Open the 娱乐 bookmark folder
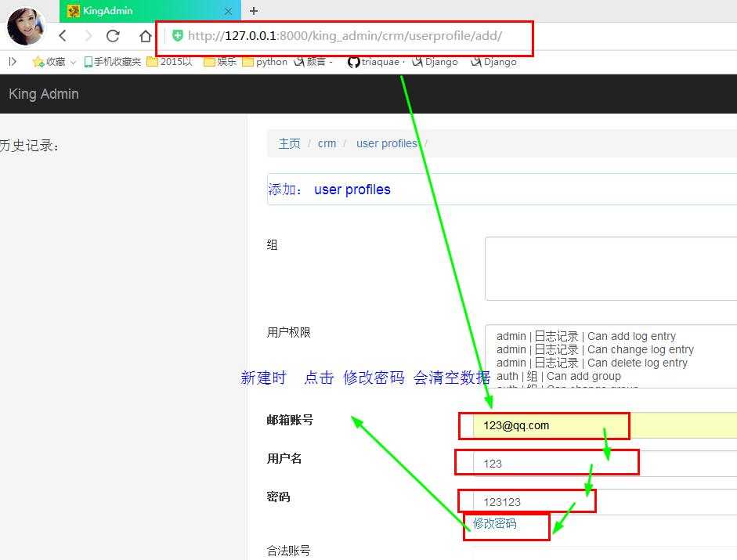Screen dimensions: 737x560 pos(220,62)
